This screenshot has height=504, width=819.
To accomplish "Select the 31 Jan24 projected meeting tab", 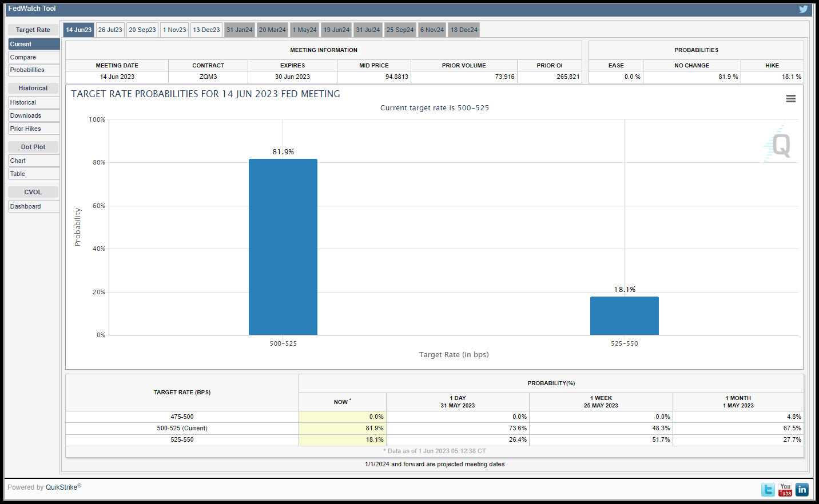I will 239,30.
